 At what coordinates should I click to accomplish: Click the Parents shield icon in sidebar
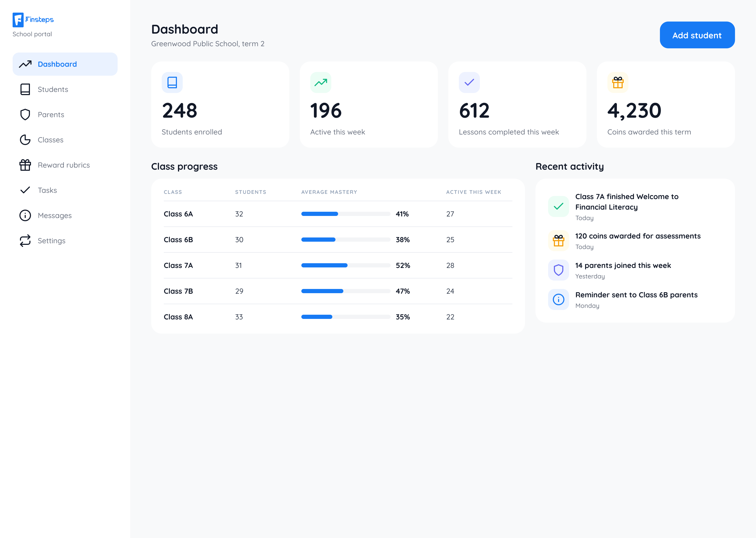pyautogui.click(x=25, y=115)
